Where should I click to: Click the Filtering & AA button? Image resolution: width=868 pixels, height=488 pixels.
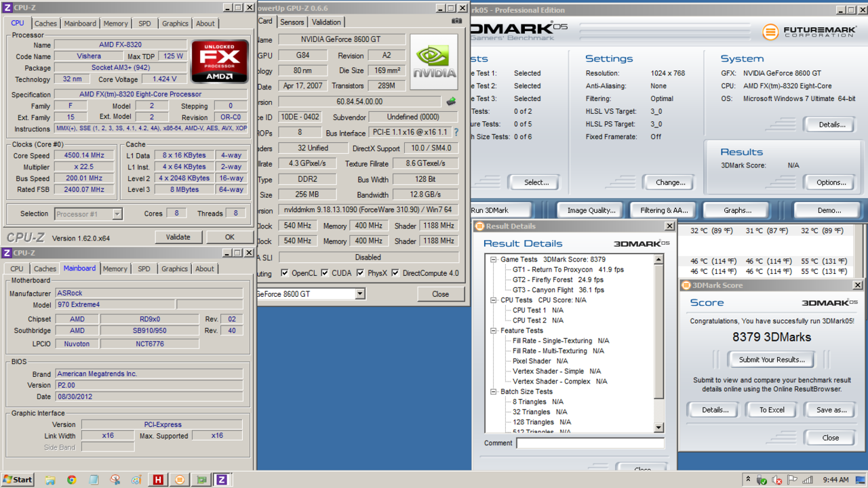click(664, 210)
